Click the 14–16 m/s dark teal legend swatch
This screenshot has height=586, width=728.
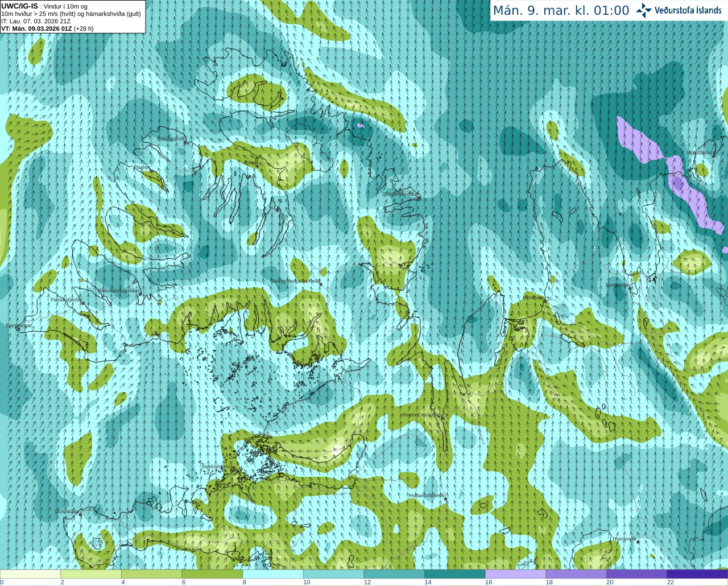click(455, 574)
